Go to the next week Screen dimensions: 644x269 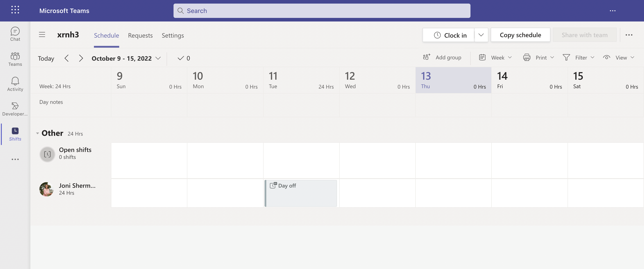click(81, 58)
